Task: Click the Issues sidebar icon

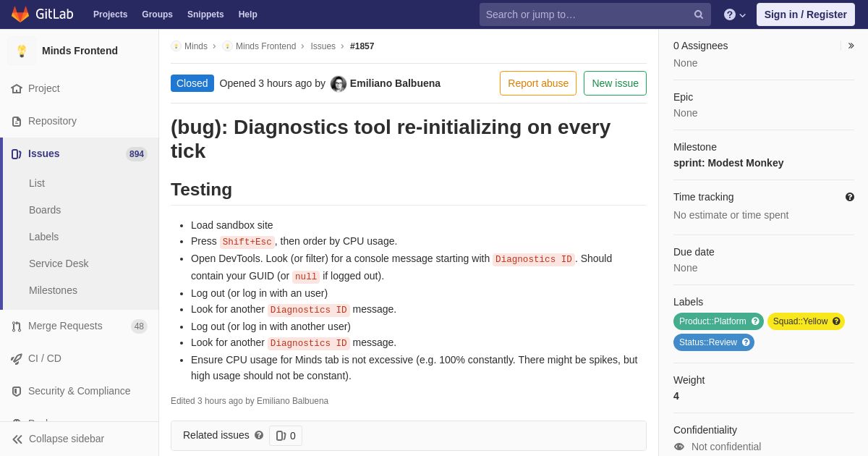Action: 17,154
